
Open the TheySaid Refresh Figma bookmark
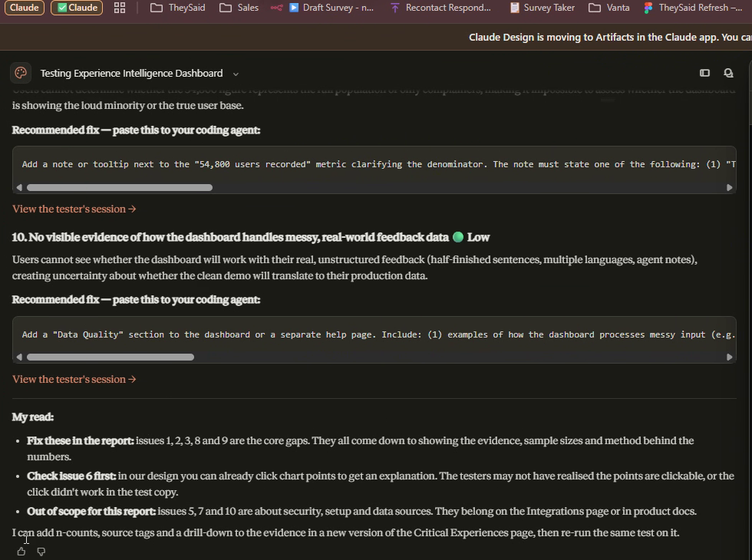click(x=693, y=8)
